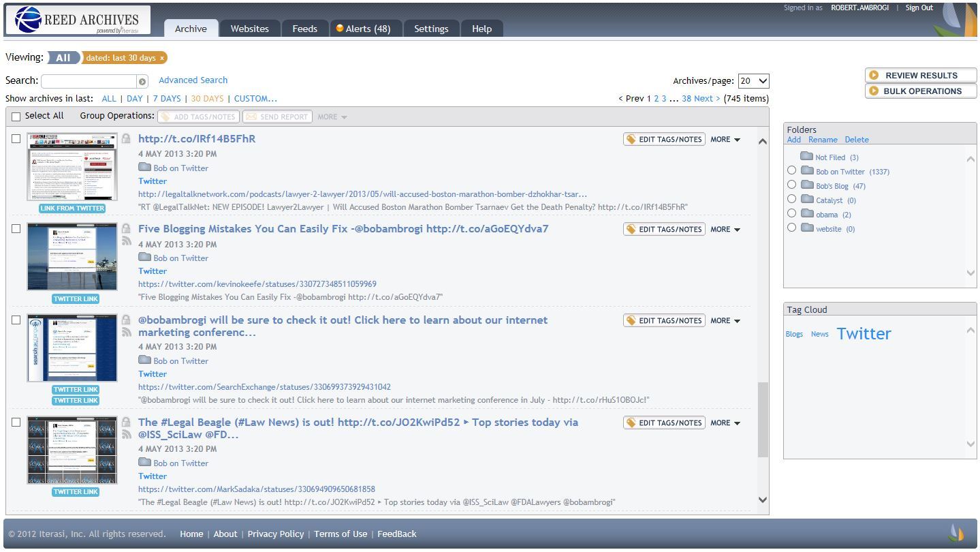Click the CUSTOM... date range link
This screenshot has width=980, height=552.
(x=255, y=98)
